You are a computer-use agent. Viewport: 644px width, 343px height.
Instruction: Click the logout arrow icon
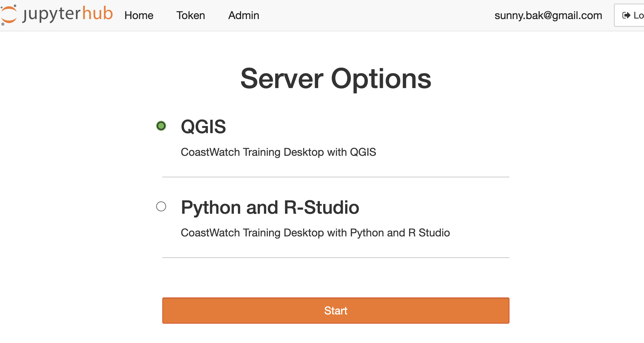[626, 15]
